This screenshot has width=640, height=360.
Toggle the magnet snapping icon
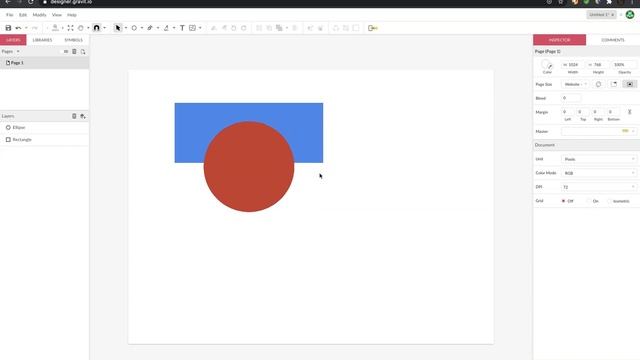tap(97, 28)
